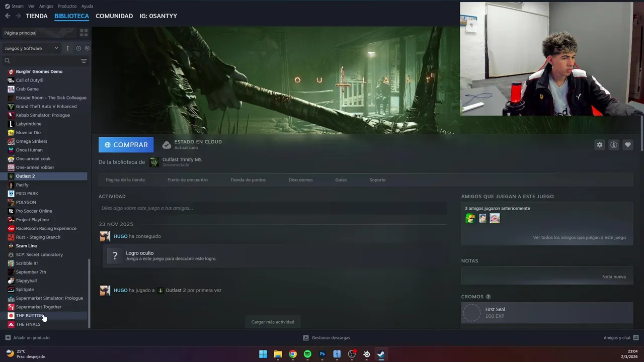Open Punto de encuentro link
The image size is (644, 362).
pyautogui.click(x=188, y=180)
